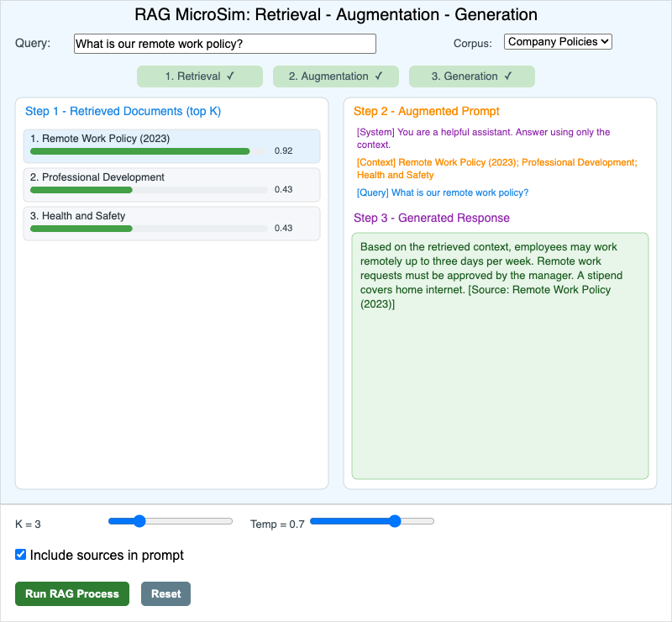Select the Health and Safety document card
The height and width of the screenshot is (622, 672).
[x=172, y=223]
